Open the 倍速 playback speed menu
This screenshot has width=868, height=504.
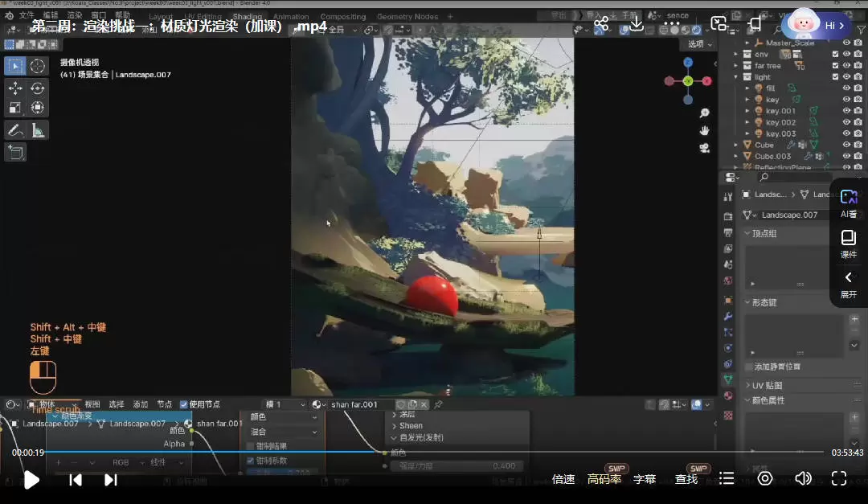(x=563, y=479)
